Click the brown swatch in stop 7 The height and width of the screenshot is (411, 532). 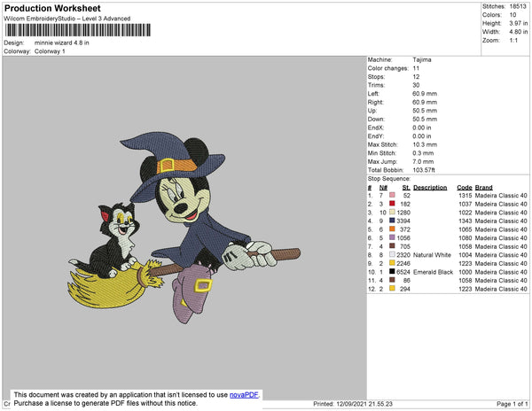[392, 245]
